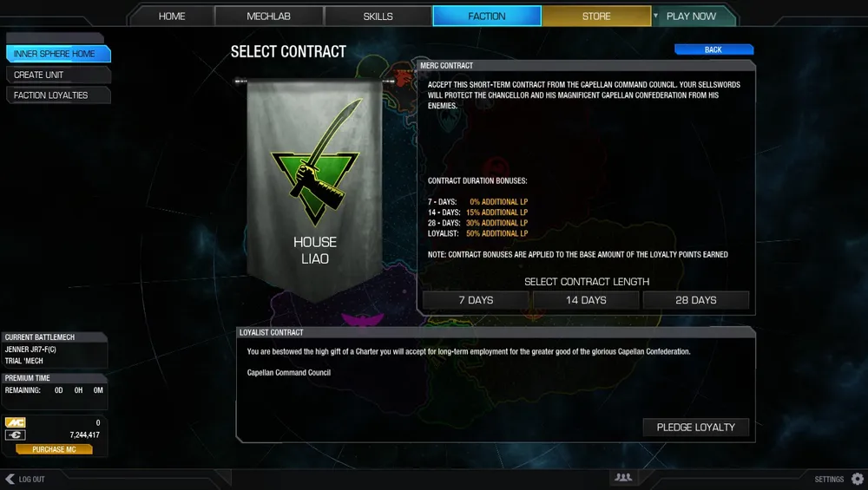This screenshot has height=490, width=868.
Task: Click Purchase MC button
Action: pos(54,449)
